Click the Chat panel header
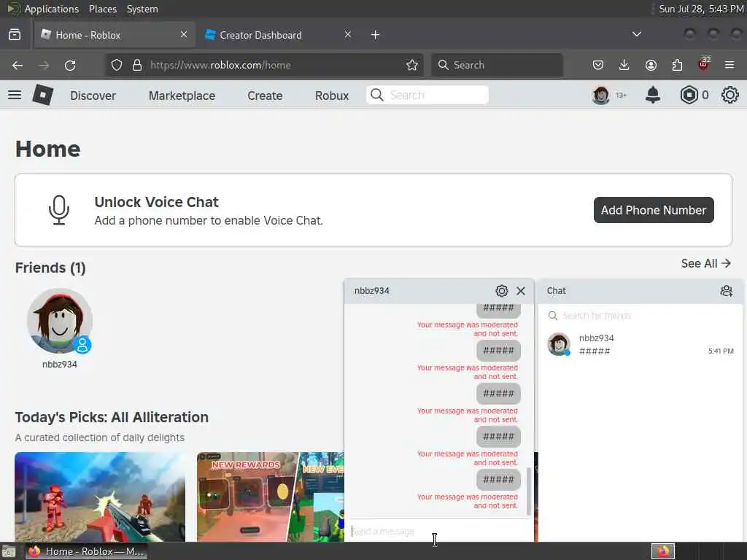The image size is (747, 560). click(640, 291)
